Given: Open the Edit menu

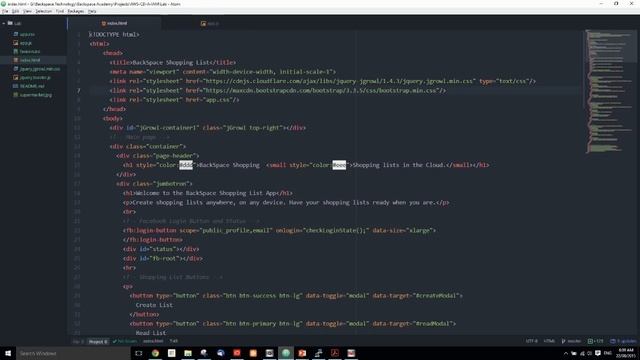Looking at the screenshot, I should pos(16,11).
